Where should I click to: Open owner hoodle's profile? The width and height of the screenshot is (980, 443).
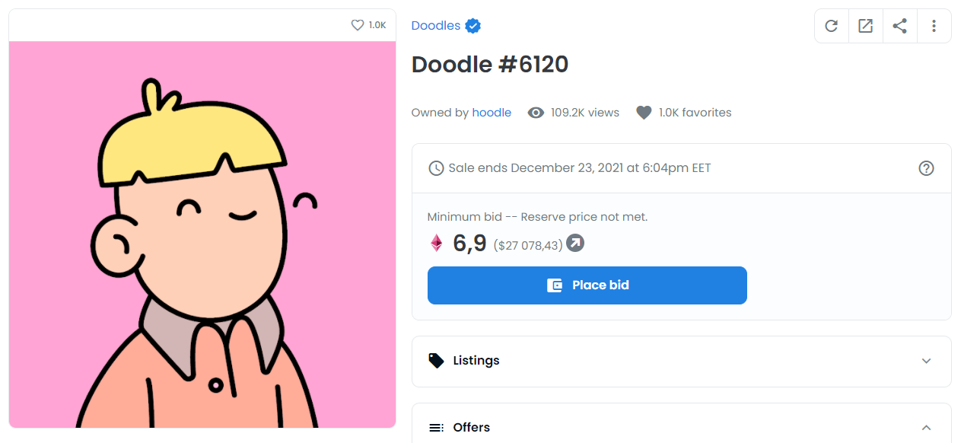click(492, 113)
